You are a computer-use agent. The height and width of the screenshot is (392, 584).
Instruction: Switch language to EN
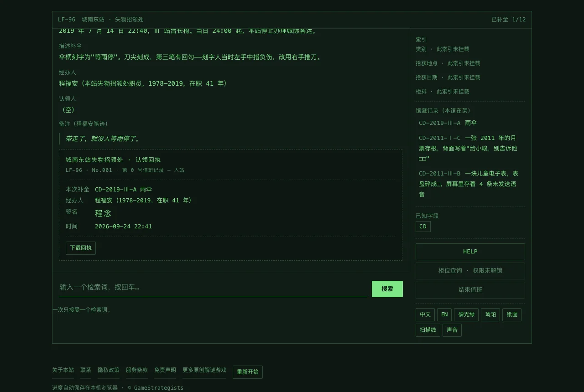(444, 315)
